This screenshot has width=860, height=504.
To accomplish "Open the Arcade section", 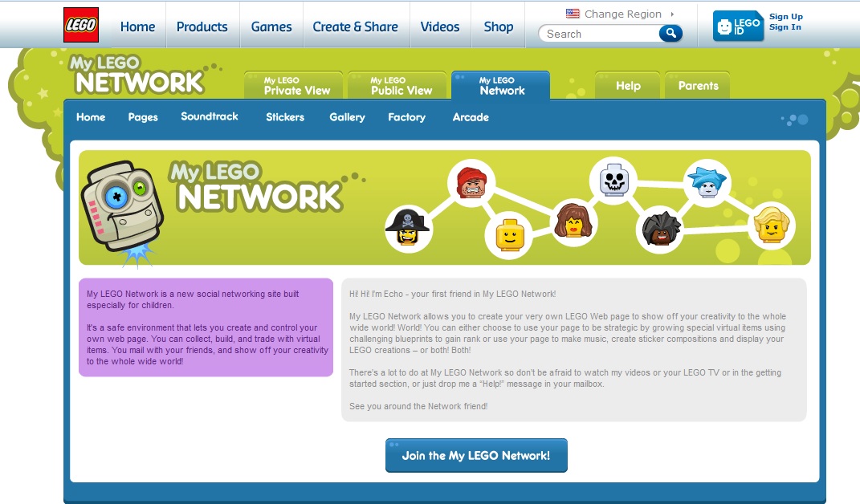I will click(471, 117).
